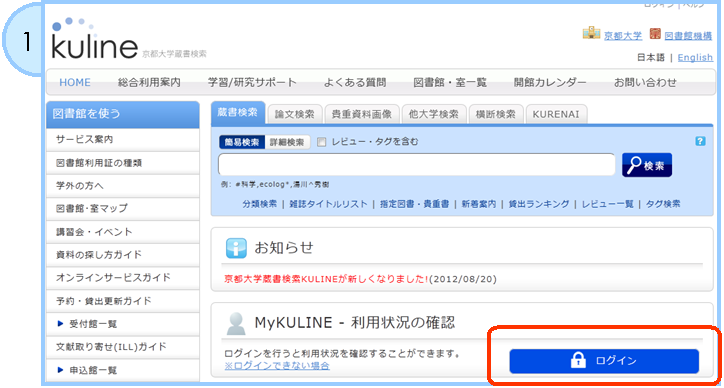The image size is (724, 388).
Task: Select the 簡易検索 mode toggle
Action: (242, 142)
